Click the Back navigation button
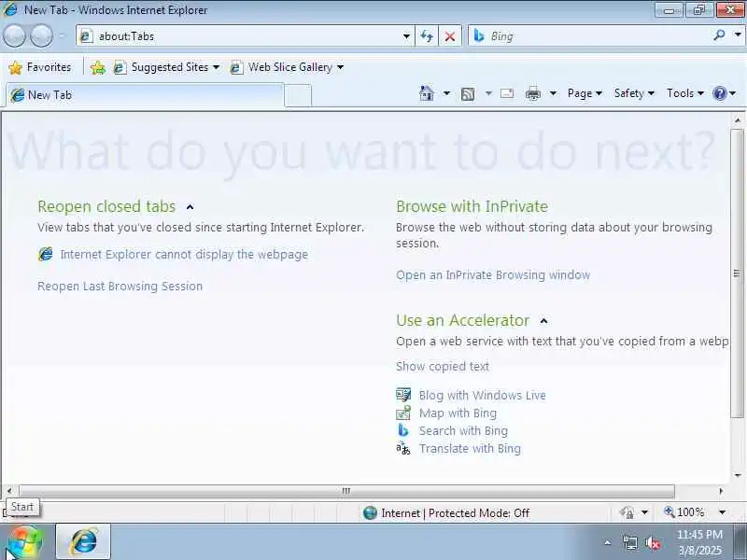Viewport: 747px width, 560px height. (x=14, y=36)
